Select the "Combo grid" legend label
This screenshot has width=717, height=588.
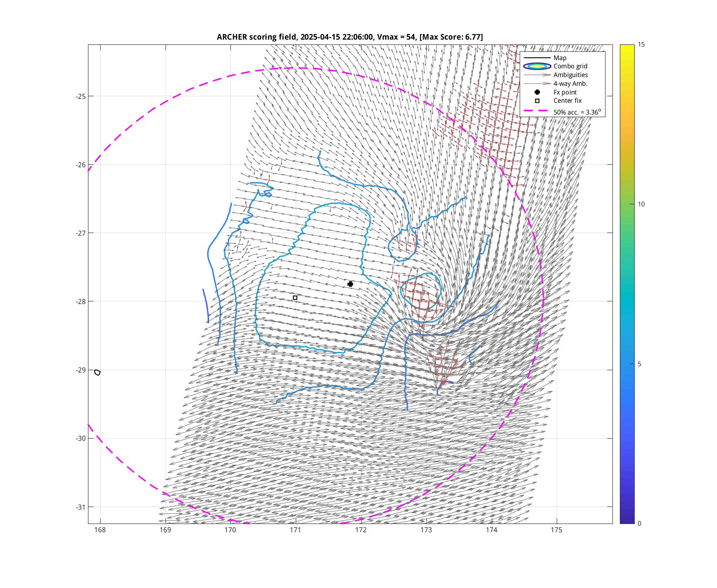(570, 66)
